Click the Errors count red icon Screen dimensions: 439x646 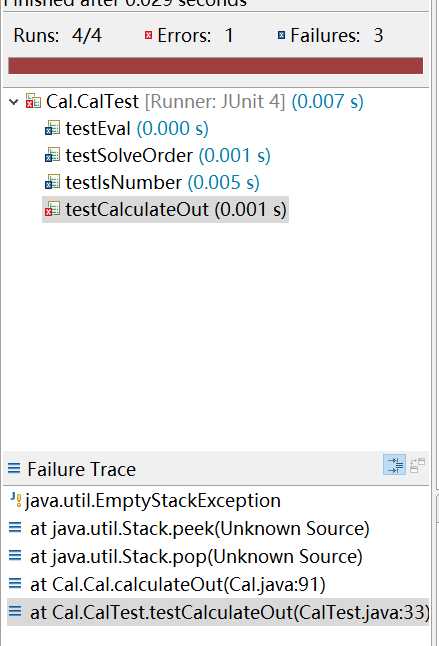click(148, 36)
